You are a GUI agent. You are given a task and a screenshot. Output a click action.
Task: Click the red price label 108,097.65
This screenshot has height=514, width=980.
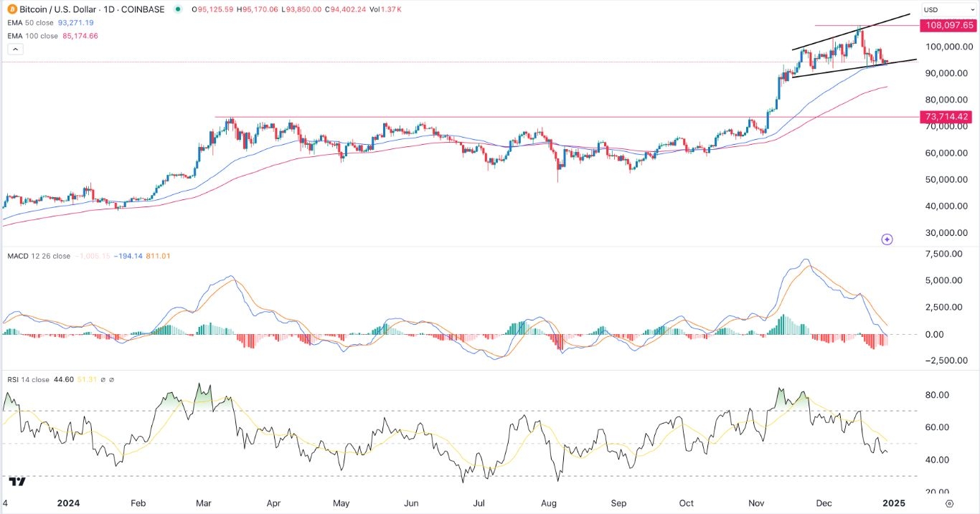[x=948, y=26]
